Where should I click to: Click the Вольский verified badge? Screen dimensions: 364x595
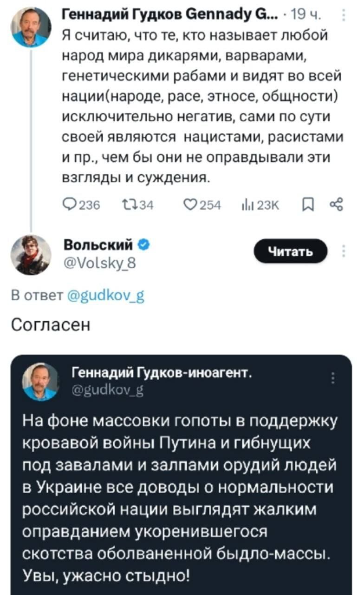click(144, 244)
